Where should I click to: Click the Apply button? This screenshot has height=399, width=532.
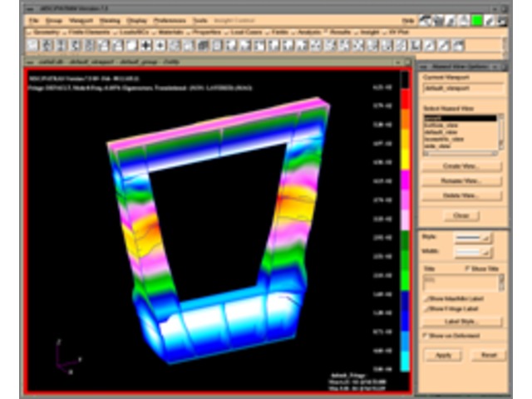pos(443,355)
